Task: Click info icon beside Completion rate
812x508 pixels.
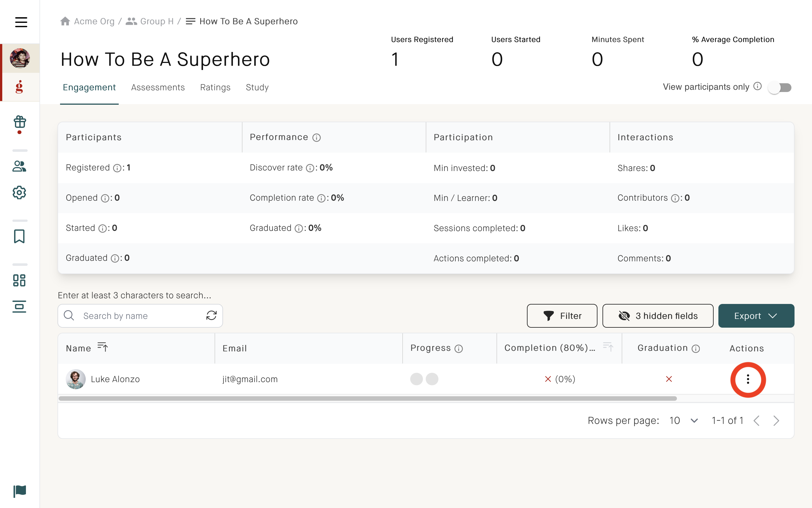Action: click(321, 198)
